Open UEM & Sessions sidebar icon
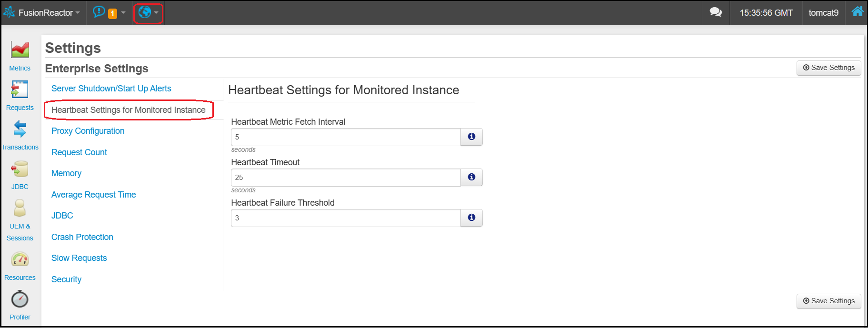 [x=20, y=208]
